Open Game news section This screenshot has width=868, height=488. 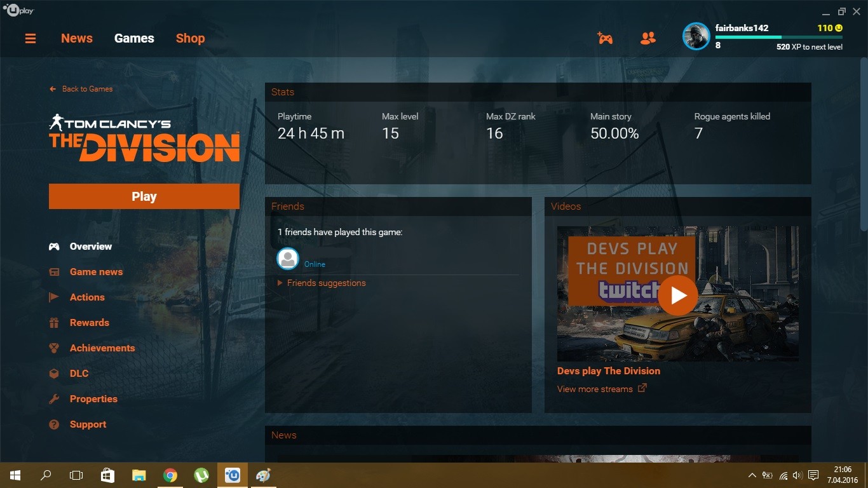click(96, 272)
